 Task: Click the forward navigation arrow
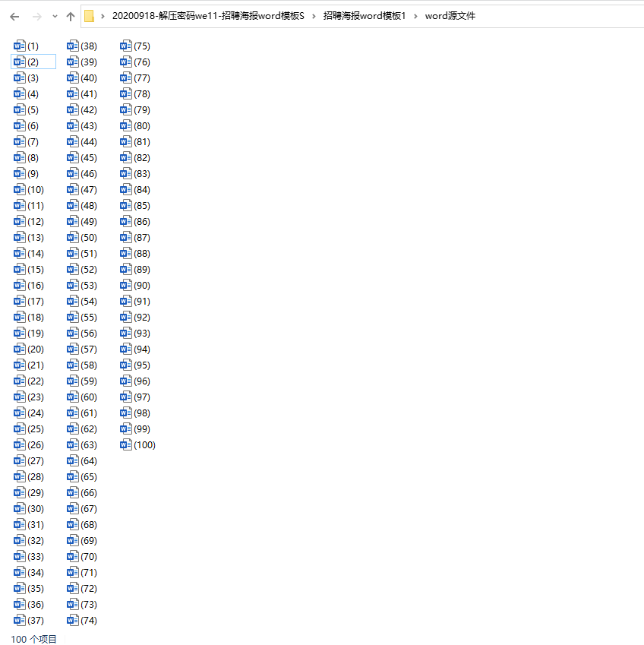tap(37, 17)
